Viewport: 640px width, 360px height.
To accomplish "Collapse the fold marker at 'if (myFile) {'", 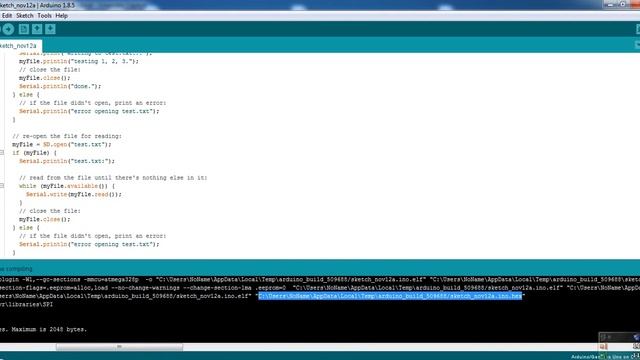I will [2, 153].
